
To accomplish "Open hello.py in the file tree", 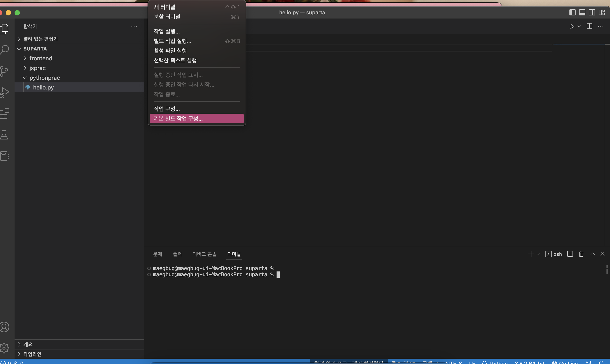I will 79,87.
